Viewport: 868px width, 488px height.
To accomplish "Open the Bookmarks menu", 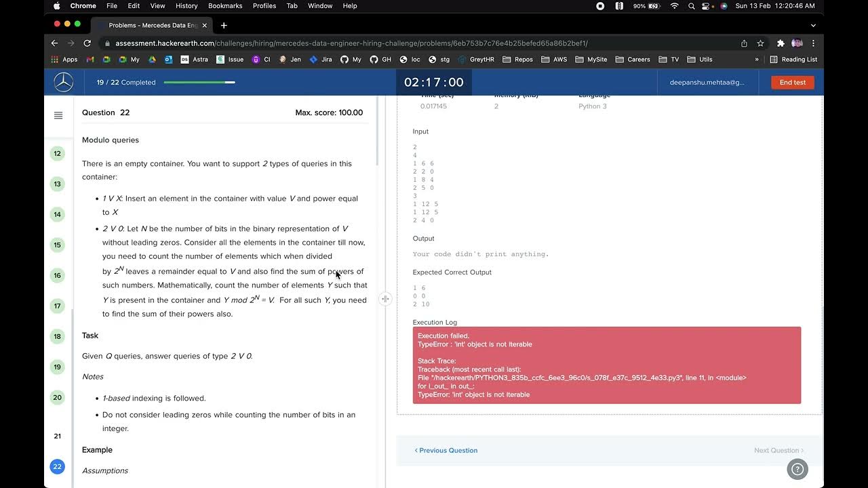I will tap(225, 5).
